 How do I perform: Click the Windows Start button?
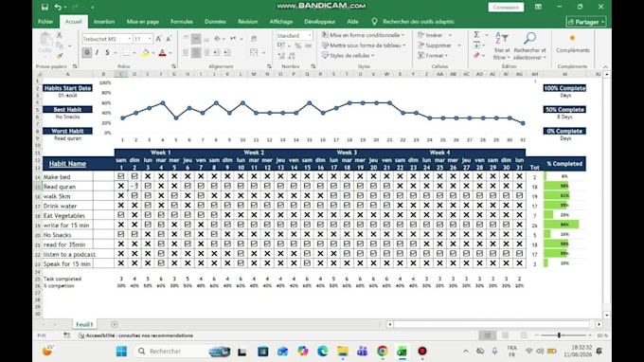click(x=121, y=352)
